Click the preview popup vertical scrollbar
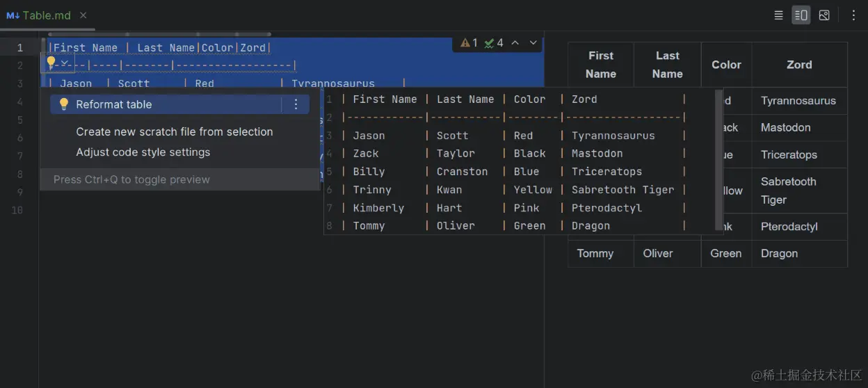 pos(718,160)
